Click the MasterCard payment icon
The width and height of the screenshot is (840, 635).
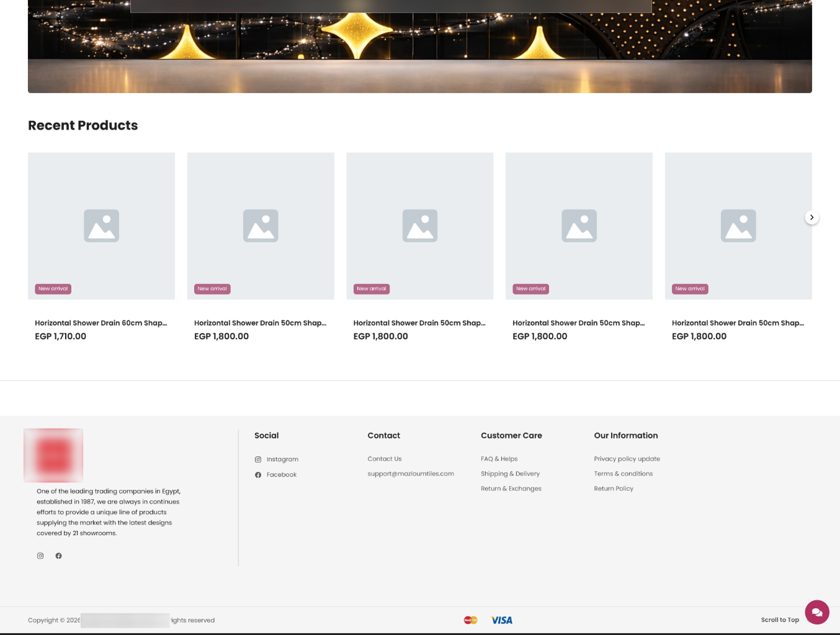(x=470, y=619)
